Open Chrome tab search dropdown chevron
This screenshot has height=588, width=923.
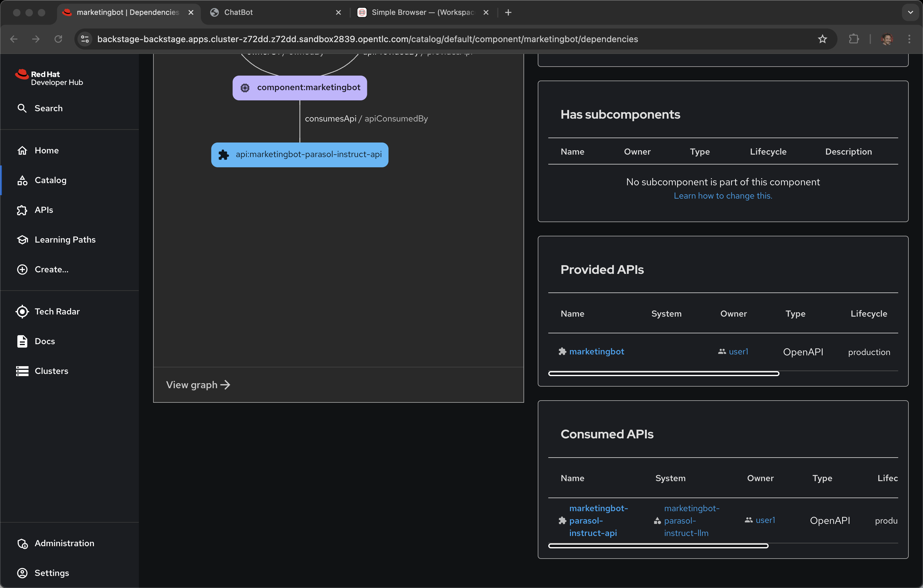coord(910,12)
